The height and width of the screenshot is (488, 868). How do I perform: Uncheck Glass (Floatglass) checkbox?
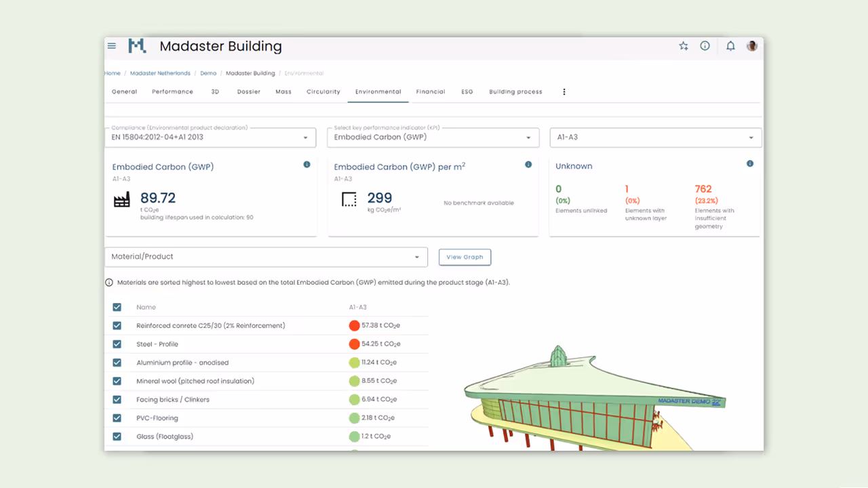coord(117,436)
